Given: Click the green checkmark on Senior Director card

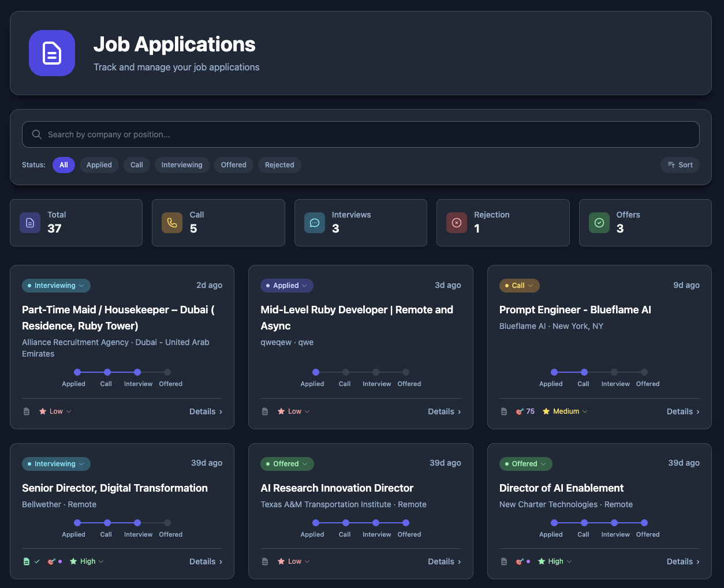Looking at the screenshot, I should click(x=38, y=561).
